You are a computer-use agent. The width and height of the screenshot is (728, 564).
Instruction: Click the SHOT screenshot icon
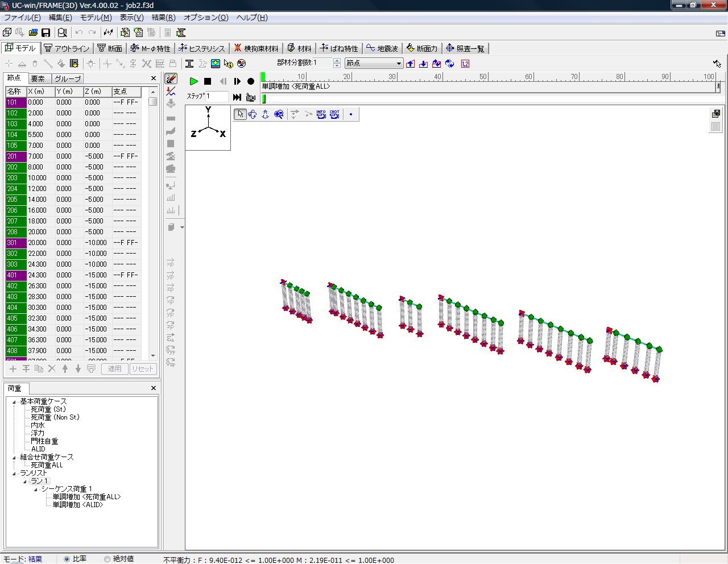click(x=334, y=114)
